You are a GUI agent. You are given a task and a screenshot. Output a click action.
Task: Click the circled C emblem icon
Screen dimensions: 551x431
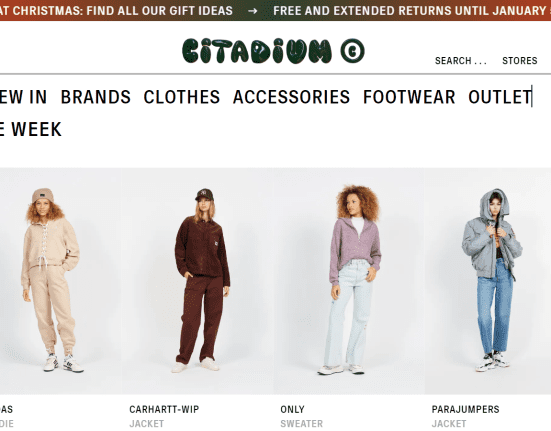pyautogui.click(x=352, y=51)
